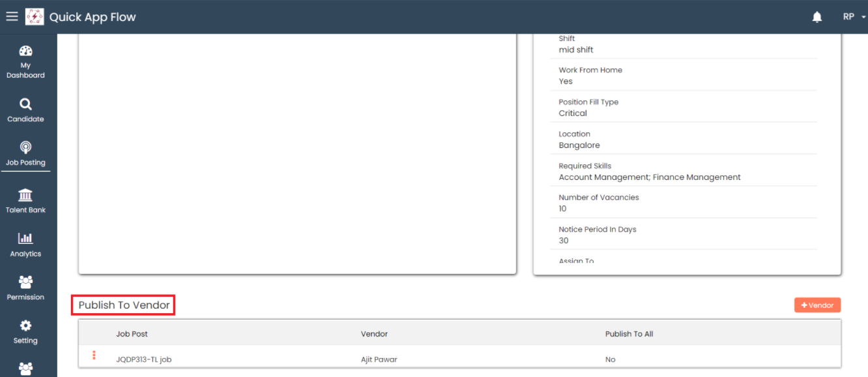Go to My Dashboard
Image resolution: width=868 pixels, height=377 pixels.
point(25,62)
